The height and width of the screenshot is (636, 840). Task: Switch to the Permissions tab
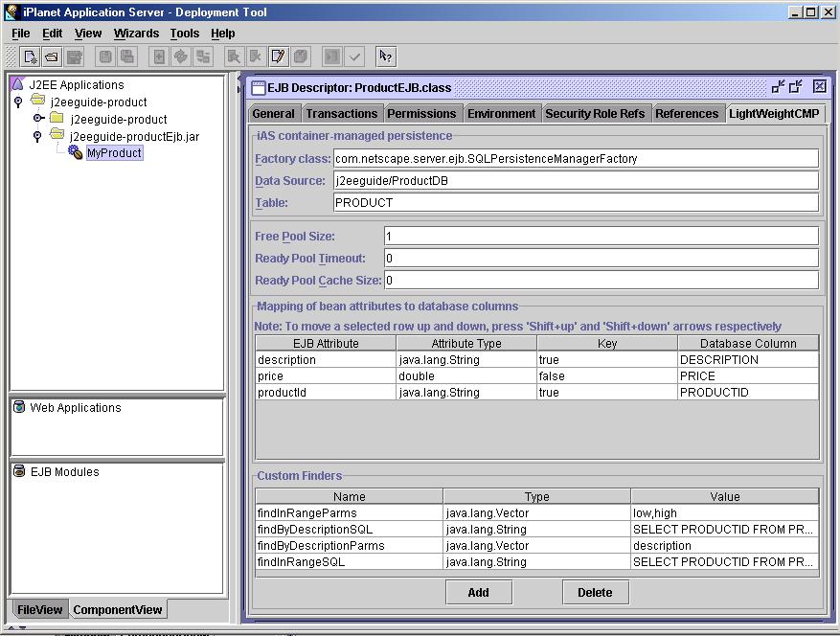[421, 114]
